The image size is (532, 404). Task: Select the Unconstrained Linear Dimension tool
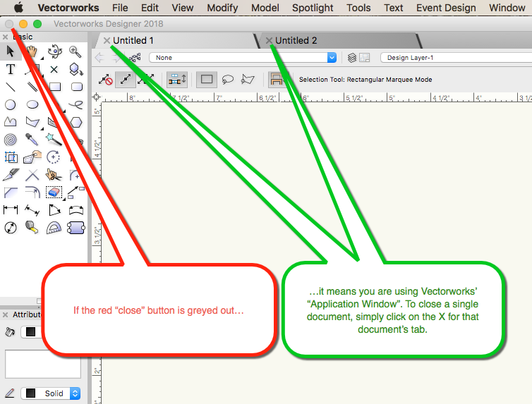pyautogui.click(x=32, y=210)
